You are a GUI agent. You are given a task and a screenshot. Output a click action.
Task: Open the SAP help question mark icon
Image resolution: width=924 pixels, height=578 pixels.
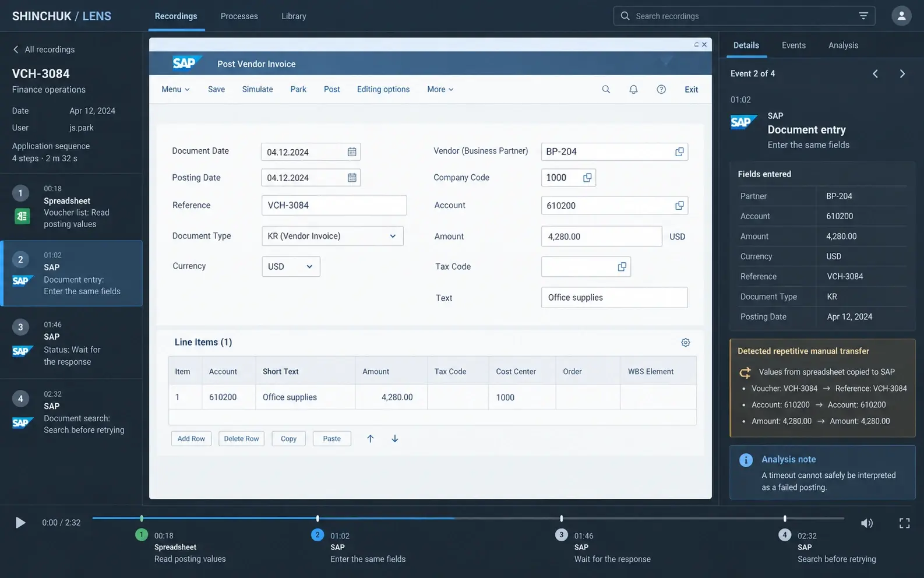point(661,89)
